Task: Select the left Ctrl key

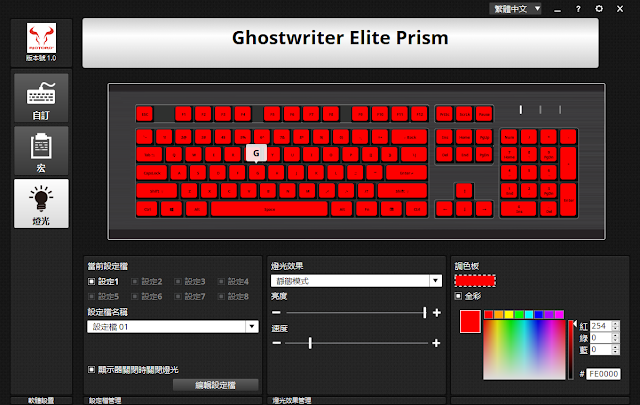Action: click(148, 209)
